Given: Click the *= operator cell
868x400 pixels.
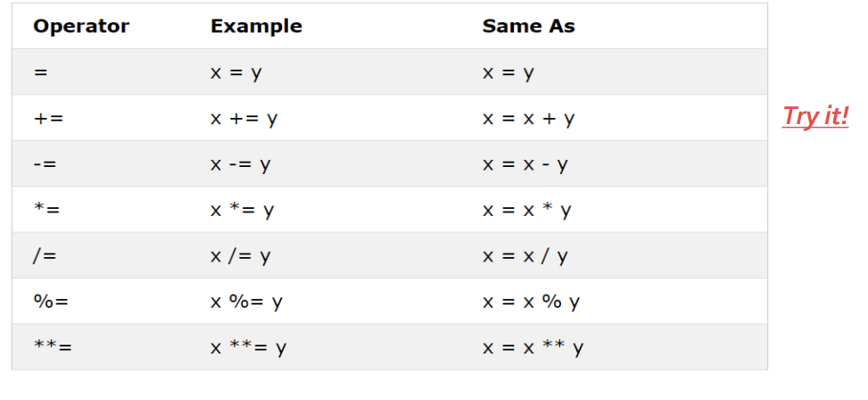Looking at the screenshot, I should click(45, 210).
